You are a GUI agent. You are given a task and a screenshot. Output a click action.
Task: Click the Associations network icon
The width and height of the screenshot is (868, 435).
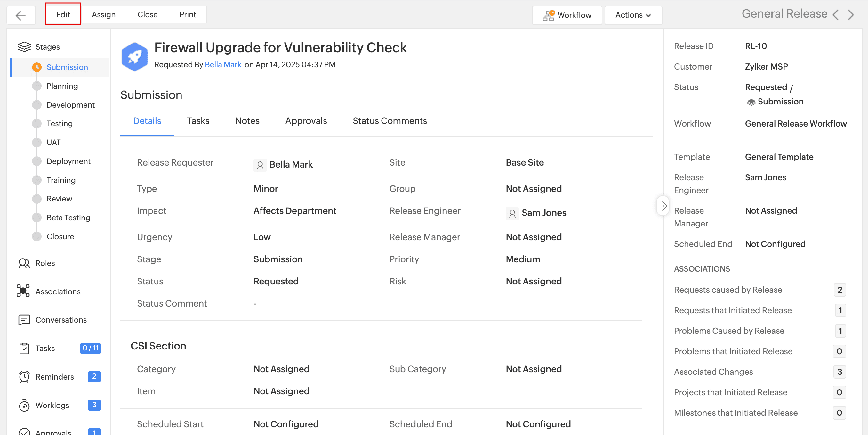[23, 291]
